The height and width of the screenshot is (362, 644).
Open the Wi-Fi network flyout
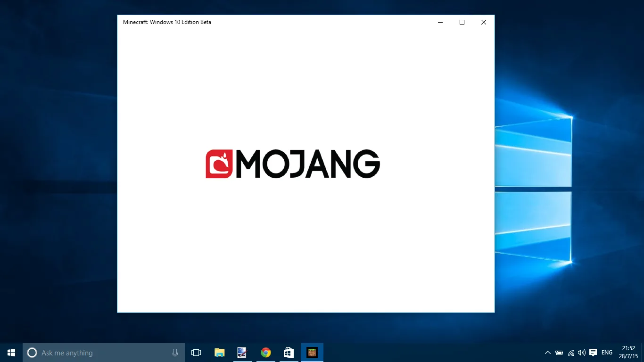(570, 353)
